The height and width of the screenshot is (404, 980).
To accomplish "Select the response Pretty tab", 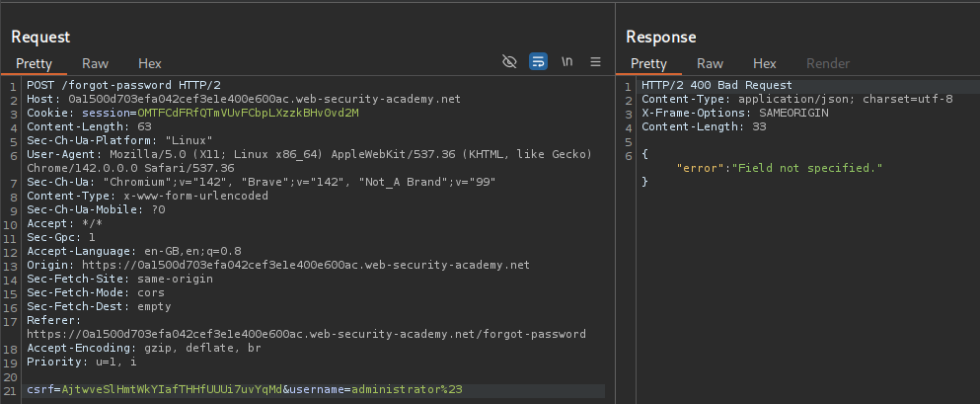I will pyautogui.click(x=648, y=63).
